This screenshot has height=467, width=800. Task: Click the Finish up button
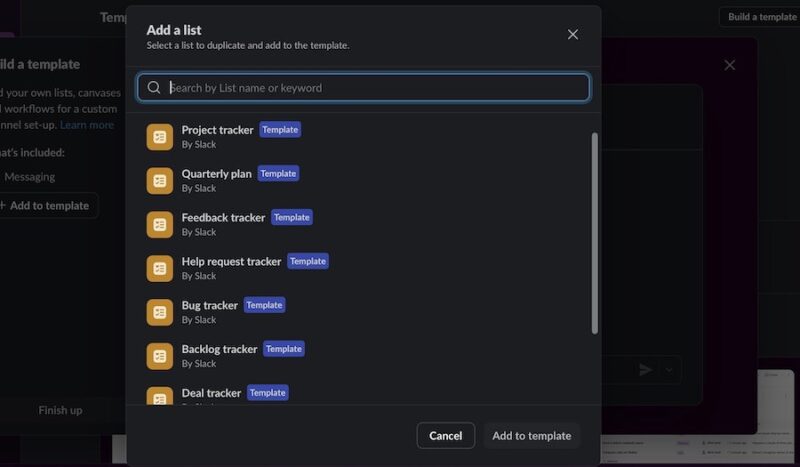click(60, 410)
